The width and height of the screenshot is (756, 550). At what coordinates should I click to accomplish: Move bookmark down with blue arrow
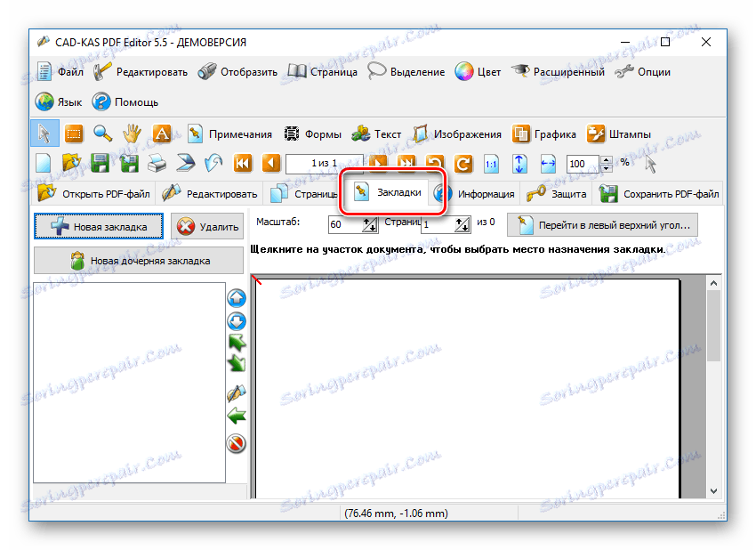coord(237,321)
